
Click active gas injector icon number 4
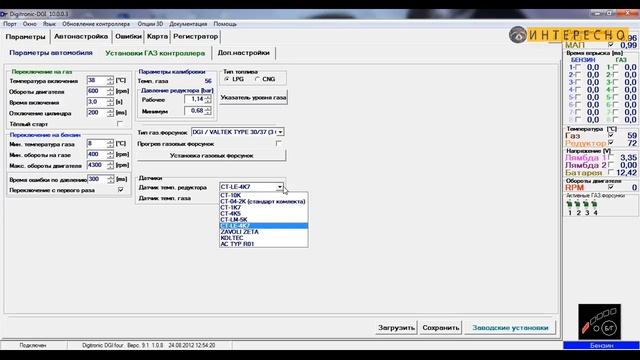[x=594, y=204]
